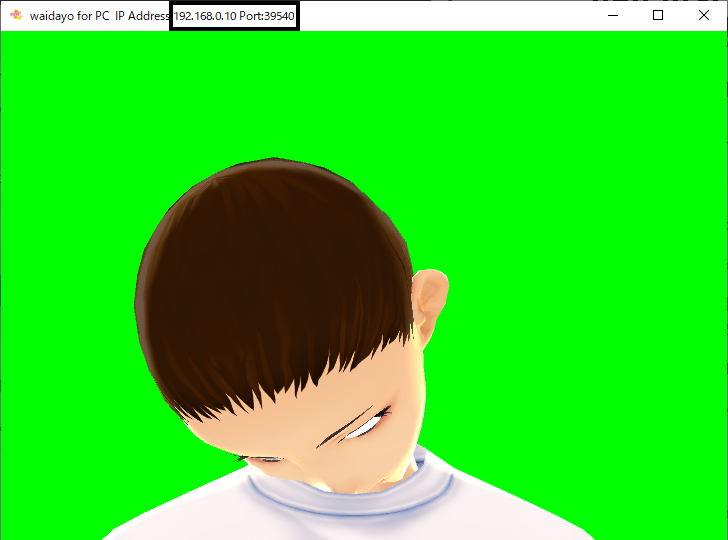The width and height of the screenshot is (728, 540).
Task: Select the 192.168.0.10 IP address text
Action: pyautogui.click(x=204, y=16)
